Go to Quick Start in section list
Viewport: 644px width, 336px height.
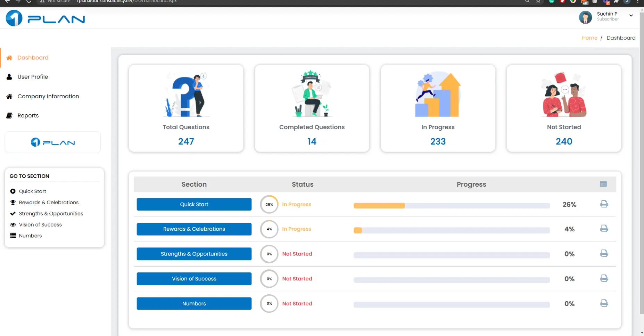33,191
